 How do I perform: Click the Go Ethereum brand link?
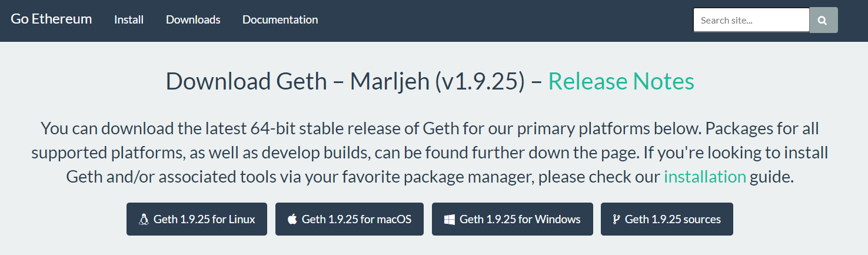click(51, 19)
